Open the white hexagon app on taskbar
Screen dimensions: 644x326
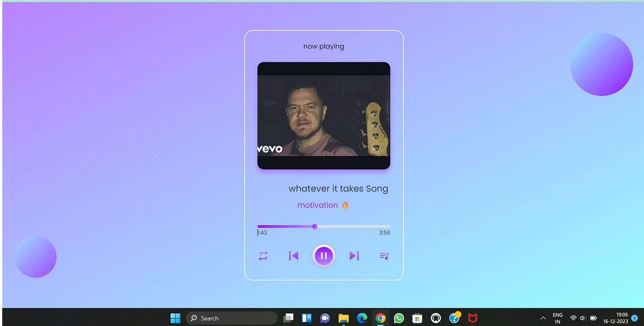(436, 318)
